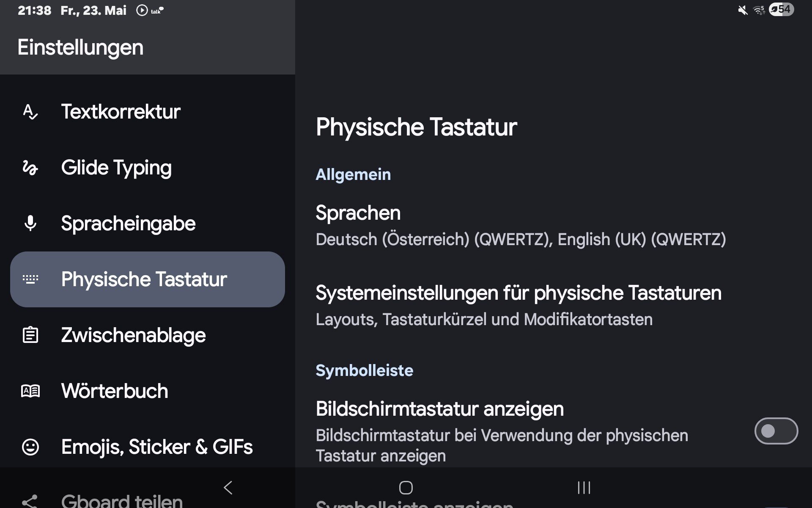Click the Gboard teilen share icon
Image resolution: width=812 pixels, height=508 pixels.
(30, 502)
